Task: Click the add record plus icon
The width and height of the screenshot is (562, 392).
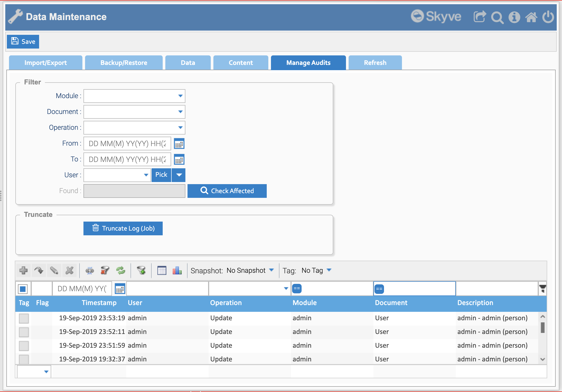Action: [24, 270]
